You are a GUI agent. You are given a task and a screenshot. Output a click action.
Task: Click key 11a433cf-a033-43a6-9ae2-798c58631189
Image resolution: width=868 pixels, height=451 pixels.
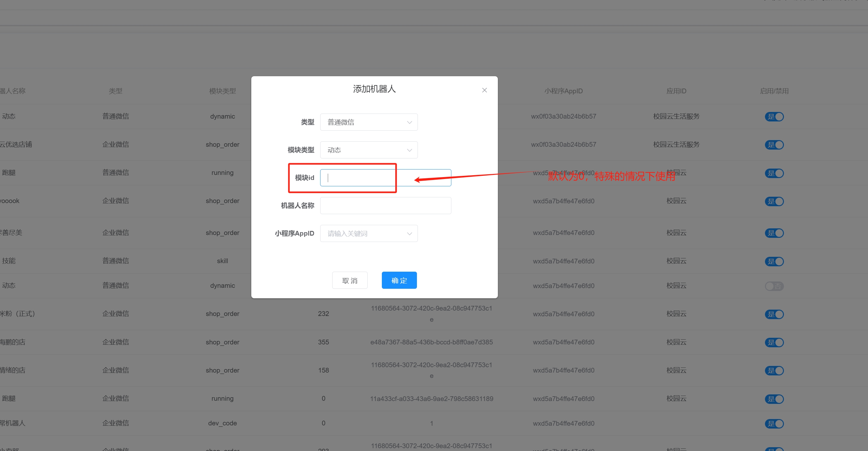click(431, 399)
